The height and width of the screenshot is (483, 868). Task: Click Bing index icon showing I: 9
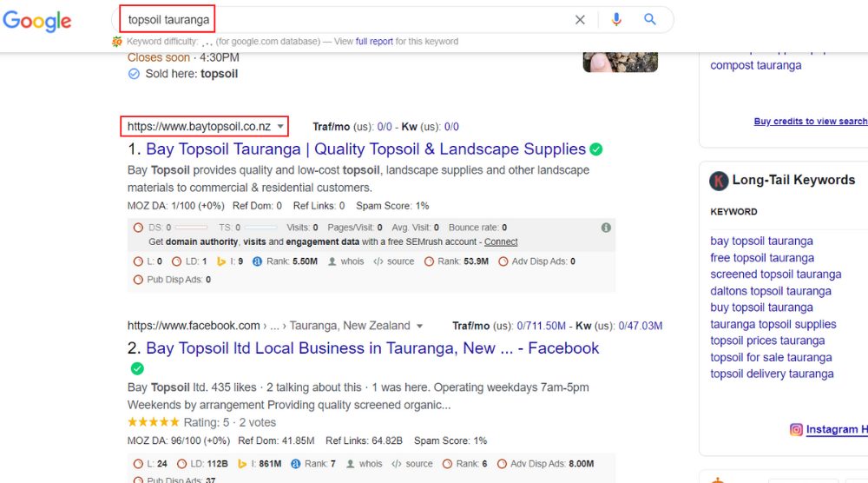click(x=220, y=261)
